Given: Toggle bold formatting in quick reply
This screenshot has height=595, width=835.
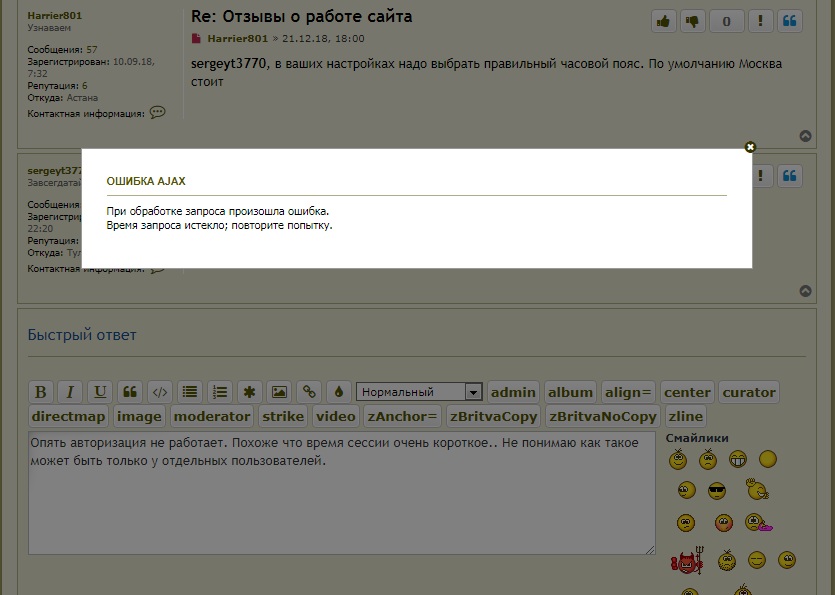Looking at the screenshot, I should click(40, 392).
